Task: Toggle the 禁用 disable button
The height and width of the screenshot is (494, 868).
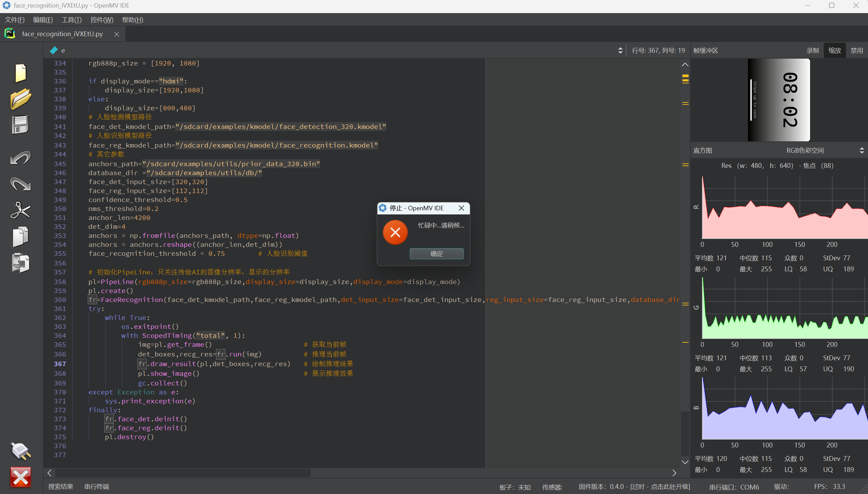Action: (857, 50)
